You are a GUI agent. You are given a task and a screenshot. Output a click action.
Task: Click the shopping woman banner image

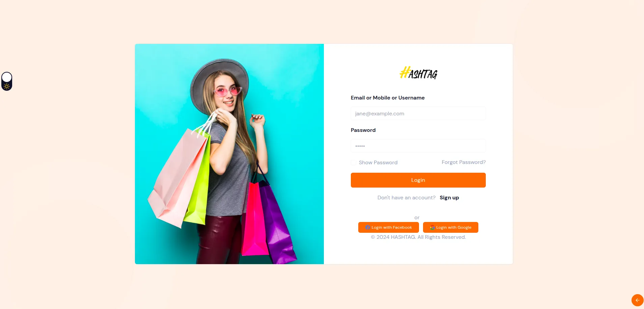point(229,154)
